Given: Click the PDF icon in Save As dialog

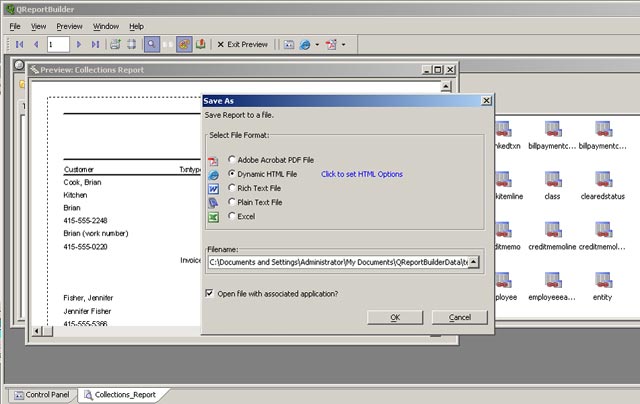Looking at the screenshot, I should tap(213, 161).
